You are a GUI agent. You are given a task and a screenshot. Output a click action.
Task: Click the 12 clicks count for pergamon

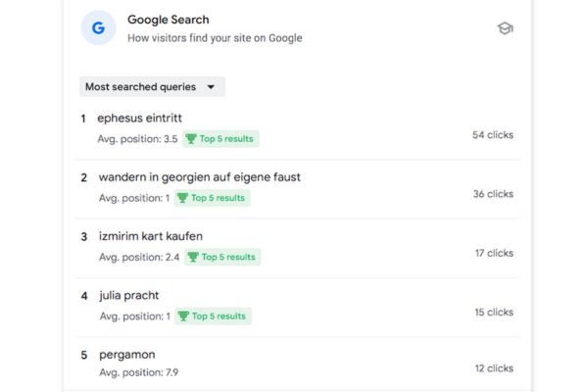coord(494,368)
